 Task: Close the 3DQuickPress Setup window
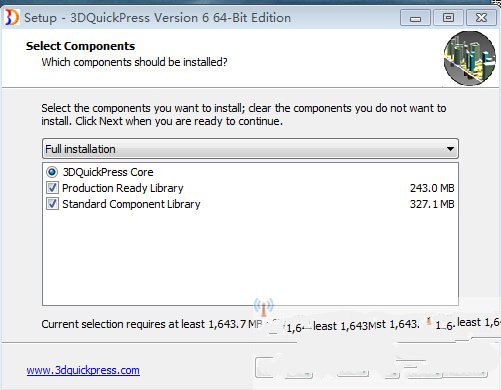pos(481,18)
